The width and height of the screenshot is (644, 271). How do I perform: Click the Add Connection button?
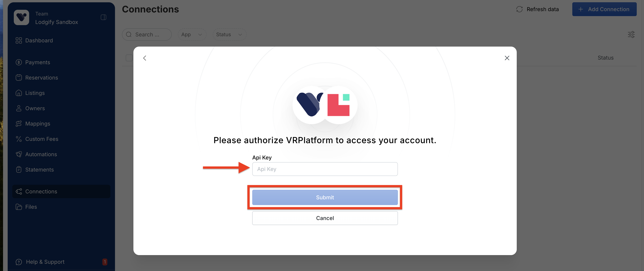[604, 9]
